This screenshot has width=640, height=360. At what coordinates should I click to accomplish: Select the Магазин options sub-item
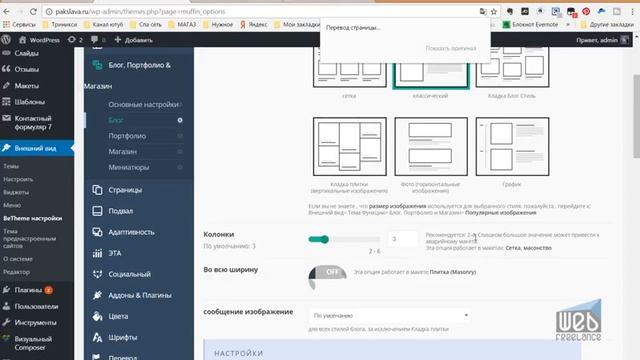(x=122, y=151)
